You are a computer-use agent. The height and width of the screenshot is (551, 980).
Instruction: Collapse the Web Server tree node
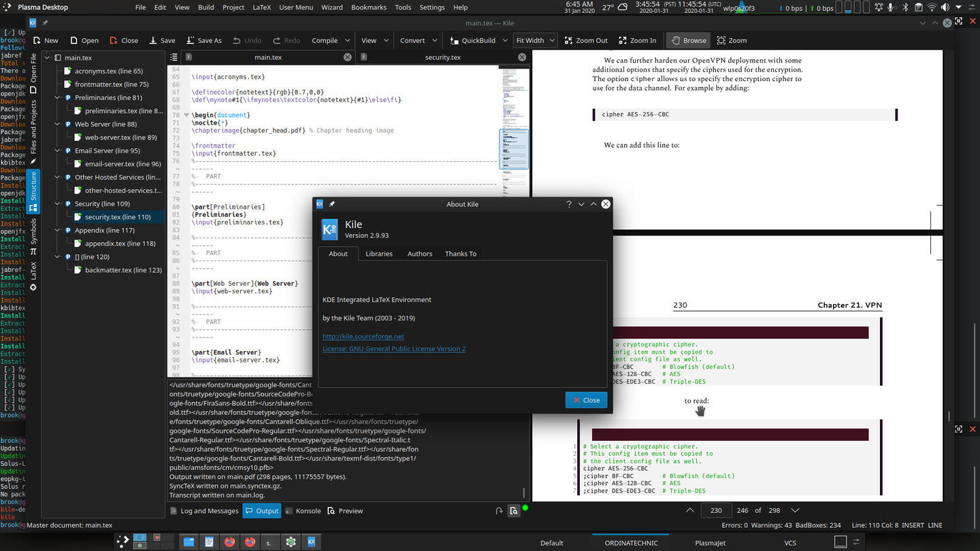(x=58, y=124)
